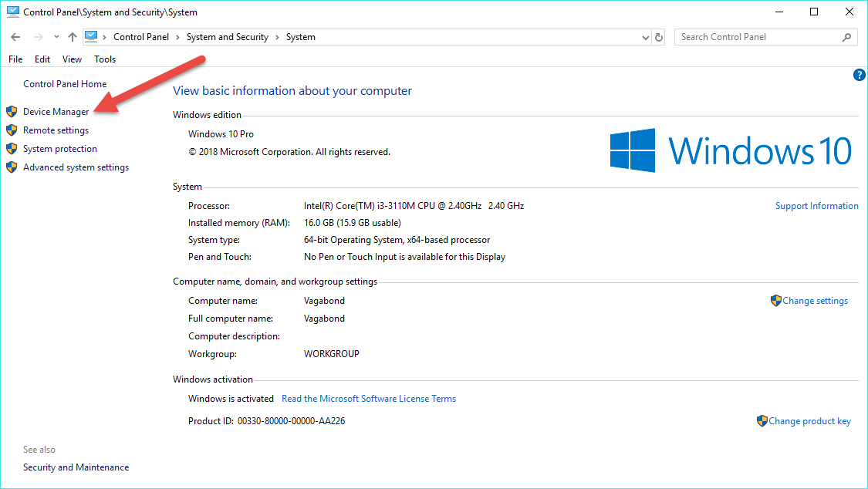Select the Product ID number text

tap(291, 421)
